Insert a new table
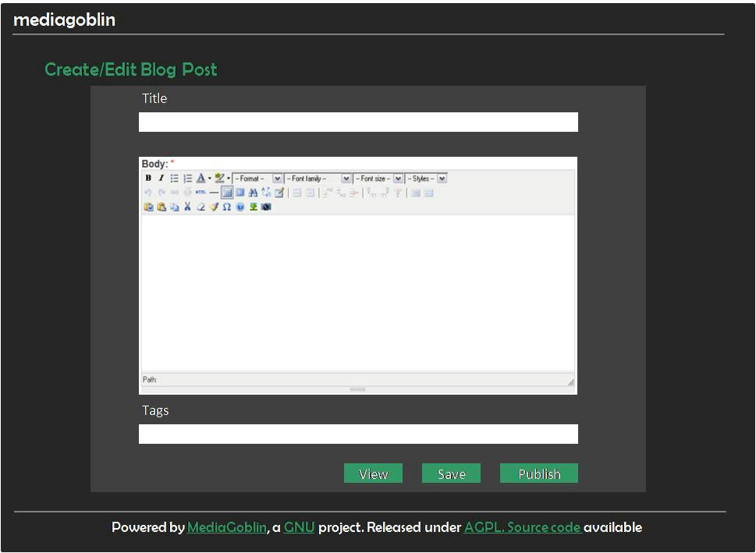This screenshot has width=756, height=553. tap(227, 193)
